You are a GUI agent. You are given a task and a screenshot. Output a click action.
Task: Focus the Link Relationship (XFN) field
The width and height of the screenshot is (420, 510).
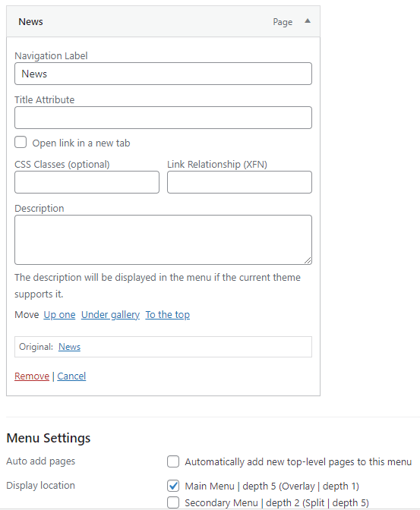point(240,182)
